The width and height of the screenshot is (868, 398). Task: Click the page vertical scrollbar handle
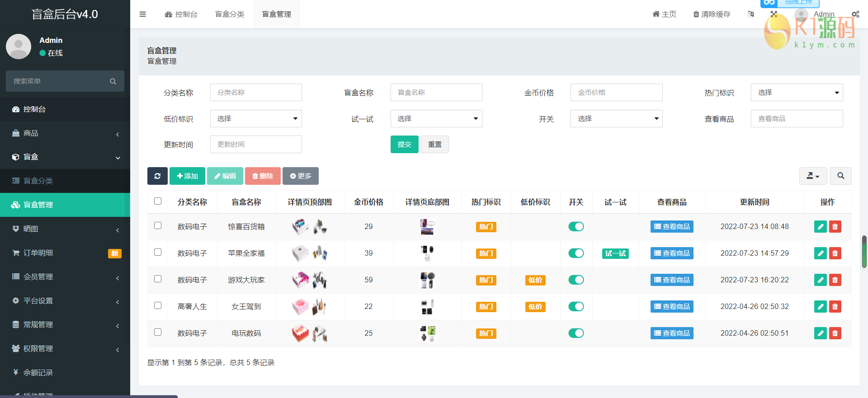pos(864,252)
